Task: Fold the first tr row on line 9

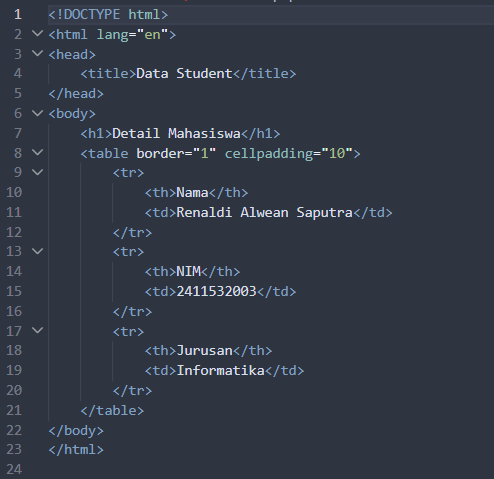Action: click(37, 172)
